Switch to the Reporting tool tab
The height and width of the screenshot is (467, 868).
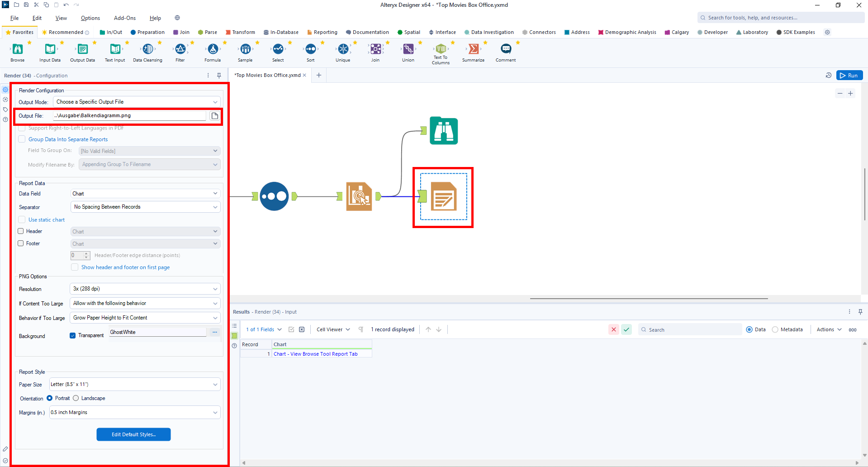point(322,32)
